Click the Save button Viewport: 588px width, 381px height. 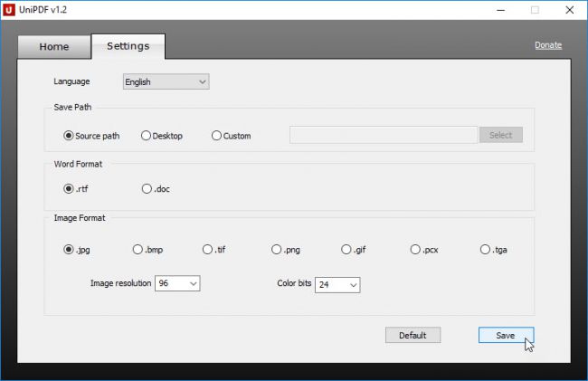pos(506,335)
